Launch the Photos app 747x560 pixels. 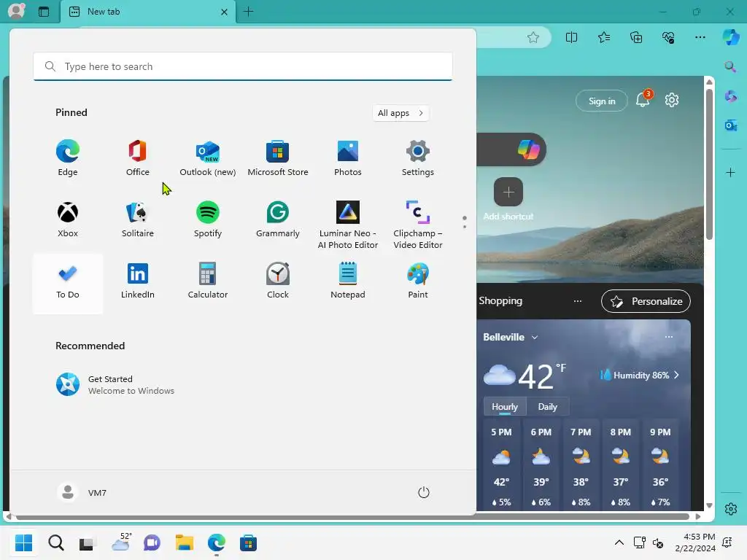(x=348, y=157)
